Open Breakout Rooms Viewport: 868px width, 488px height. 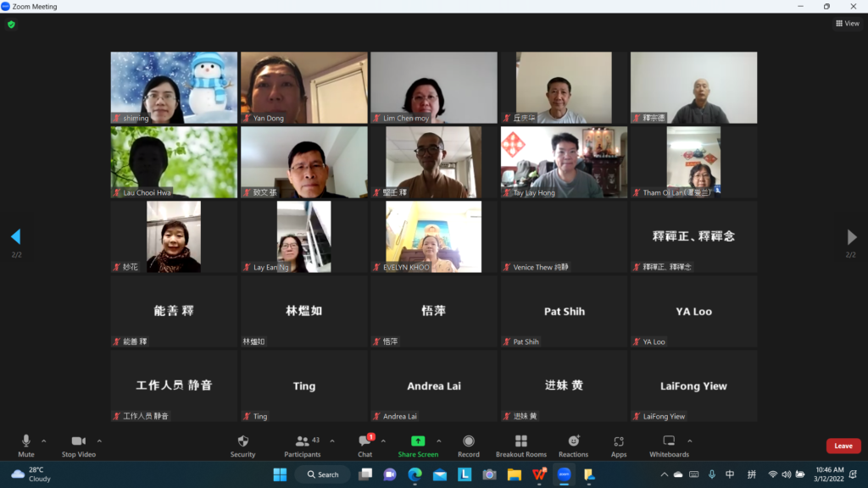click(x=520, y=441)
